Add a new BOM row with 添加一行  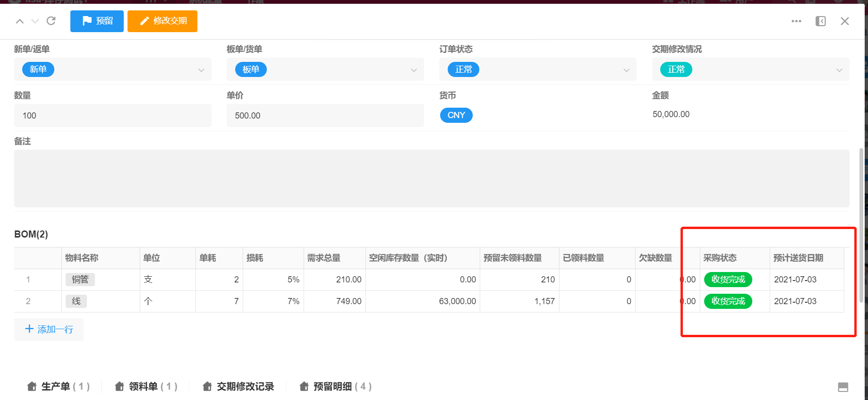pyautogui.click(x=49, y=329)
